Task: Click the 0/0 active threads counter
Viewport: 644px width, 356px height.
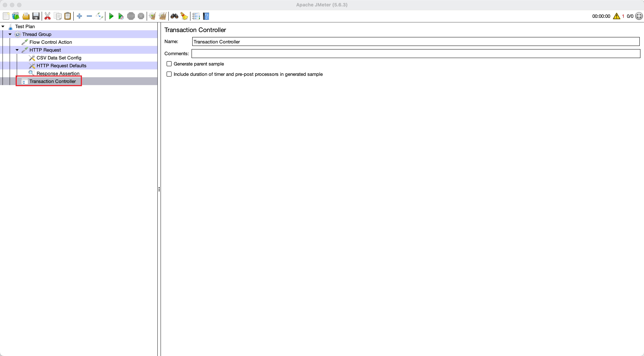Action: 630,16
